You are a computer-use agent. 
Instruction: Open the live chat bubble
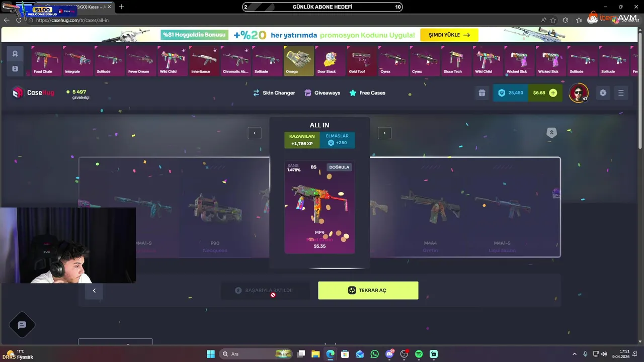pyautogui.click(x=22, y=325)
